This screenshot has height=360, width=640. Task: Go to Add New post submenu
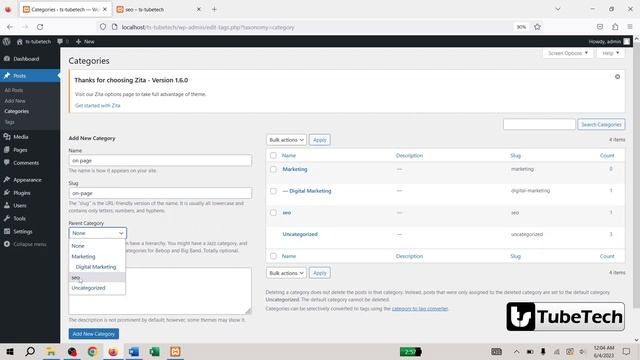[x=15, y=100]
